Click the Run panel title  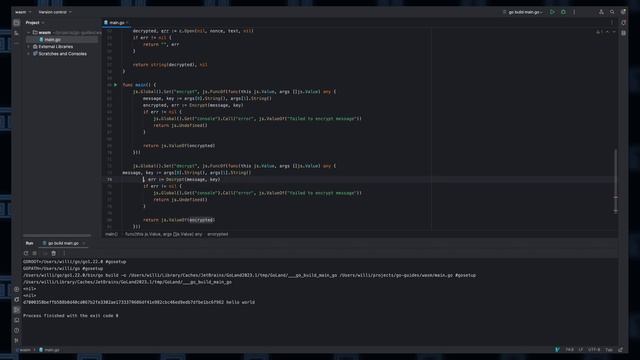[29, 243]
